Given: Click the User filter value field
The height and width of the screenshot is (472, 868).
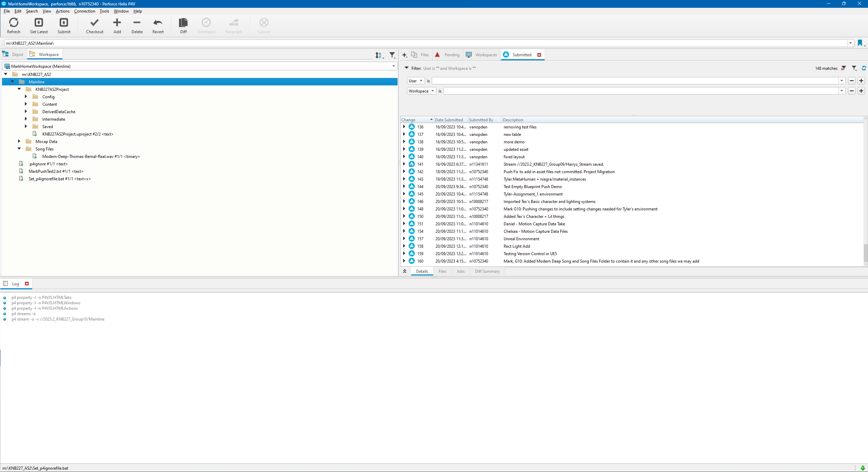Looking at the screenshot, I should coord(635,81).
